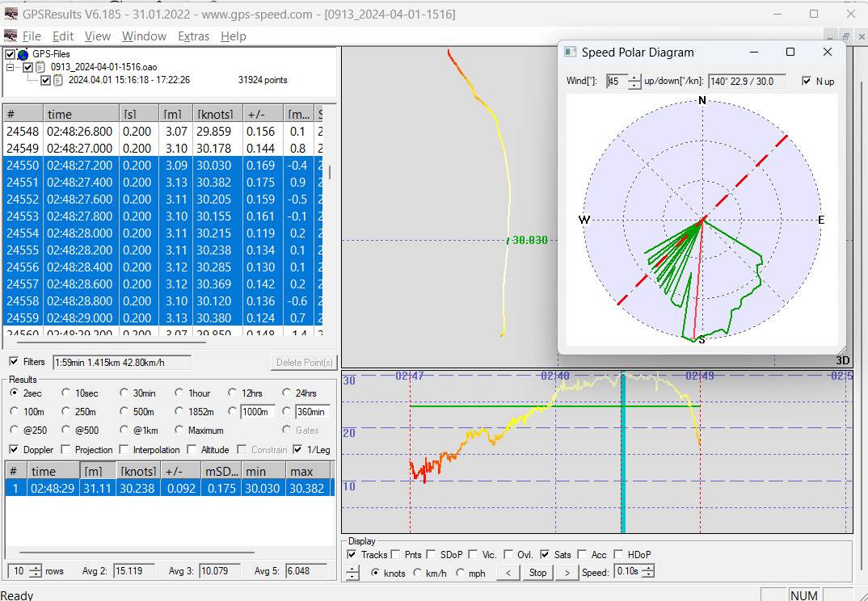868x601 pixels.
Task: Change playback Speed with the 0.10s spinner
Action: 648,572
